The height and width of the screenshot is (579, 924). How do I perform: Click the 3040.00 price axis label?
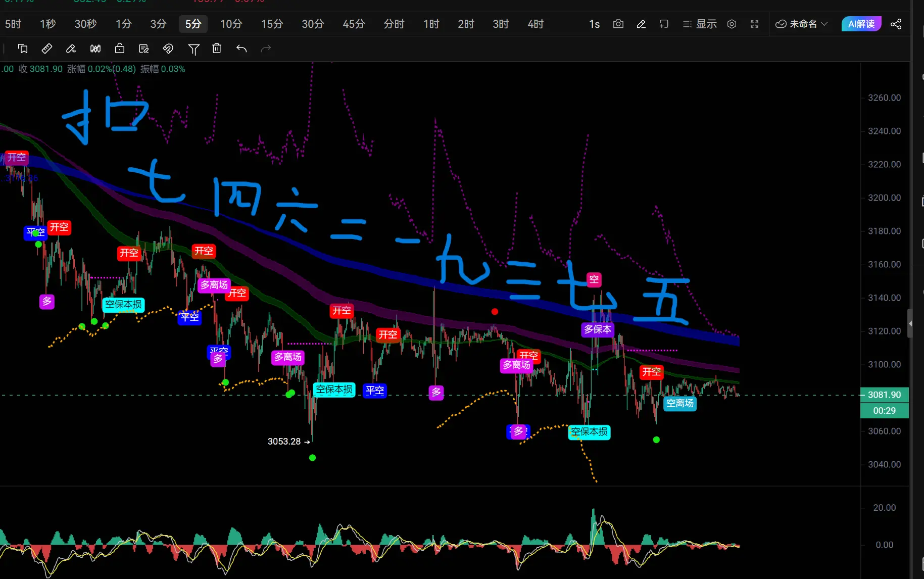(x=884, y=464)
